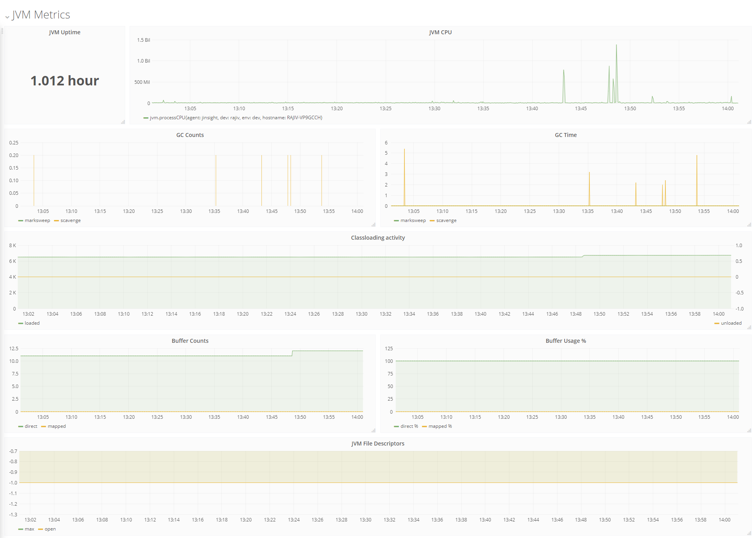Open Classloading activity panel title menu
Screen dimensions: 756x538
[x=378, y=238]
